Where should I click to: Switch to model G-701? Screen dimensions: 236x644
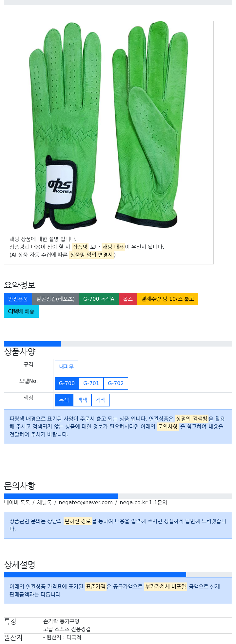coord(91,384)
